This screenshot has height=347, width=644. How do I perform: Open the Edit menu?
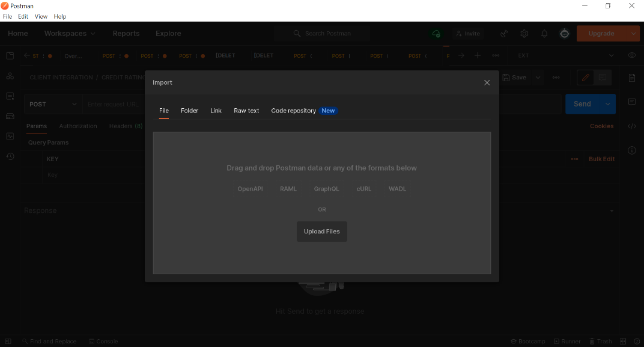(x=23, y=16)
